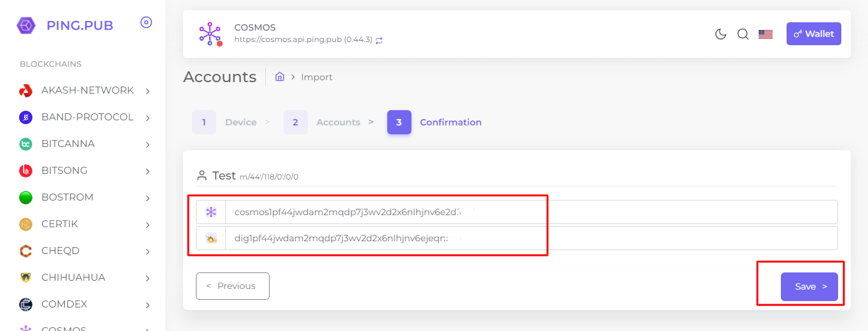This screenshot has width=868, height=331.
Task: Toggle sidebar collapse circle icon
Action: tap(146, 23)
